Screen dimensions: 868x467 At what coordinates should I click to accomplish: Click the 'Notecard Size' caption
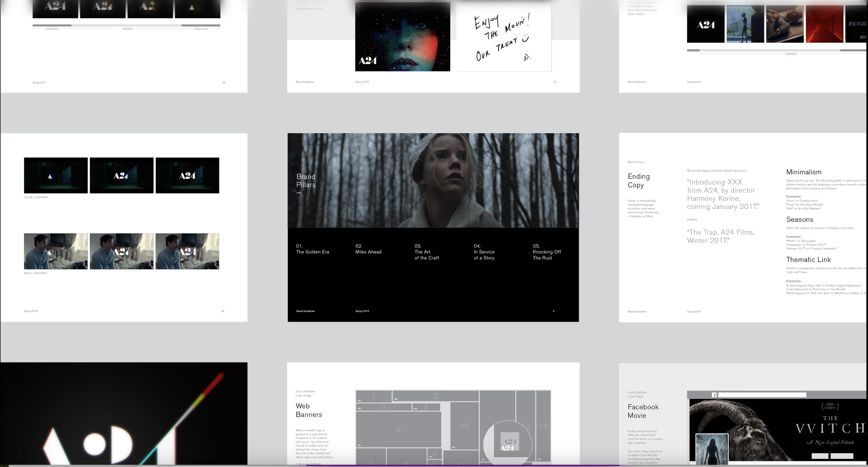(x=309, y=9)
